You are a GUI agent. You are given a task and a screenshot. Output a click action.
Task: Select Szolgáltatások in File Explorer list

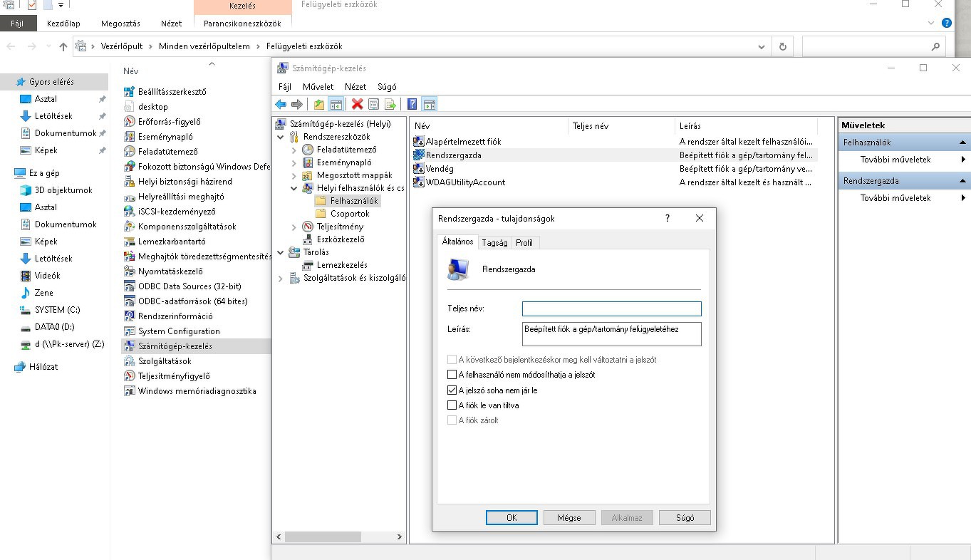(165, 361)
